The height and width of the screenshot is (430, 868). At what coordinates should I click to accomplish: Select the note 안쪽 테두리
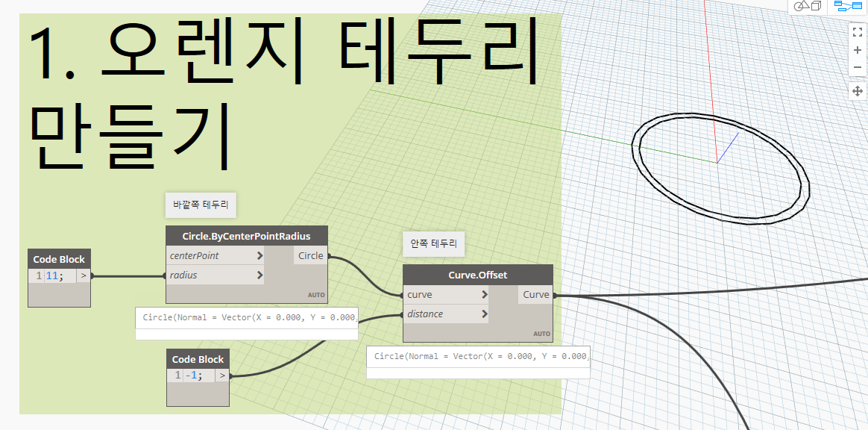point(433,244)
